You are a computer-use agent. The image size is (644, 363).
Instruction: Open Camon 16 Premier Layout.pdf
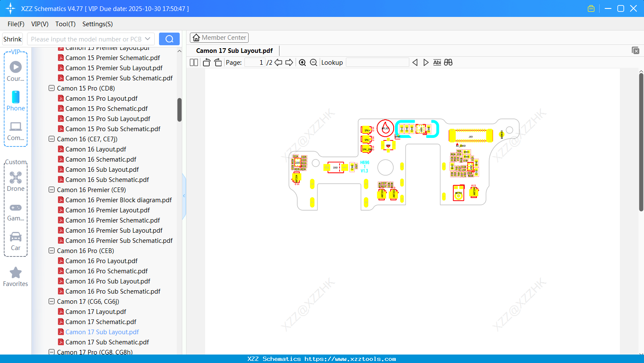[x=108, y=210]
